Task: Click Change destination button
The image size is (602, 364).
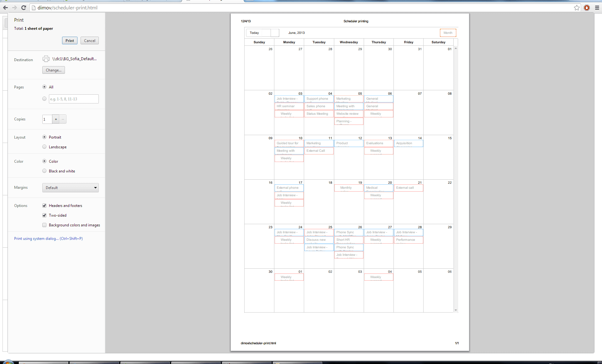Action: [x=54, y=70]
